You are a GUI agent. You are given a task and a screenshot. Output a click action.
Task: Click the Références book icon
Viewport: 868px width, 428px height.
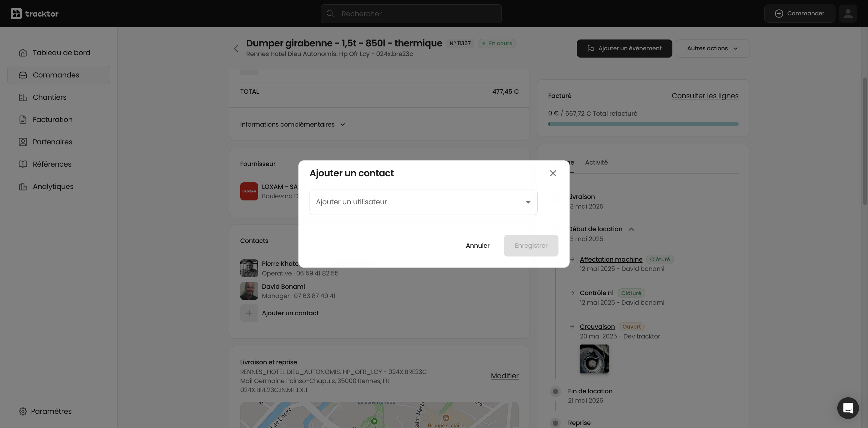coord(23,164)
